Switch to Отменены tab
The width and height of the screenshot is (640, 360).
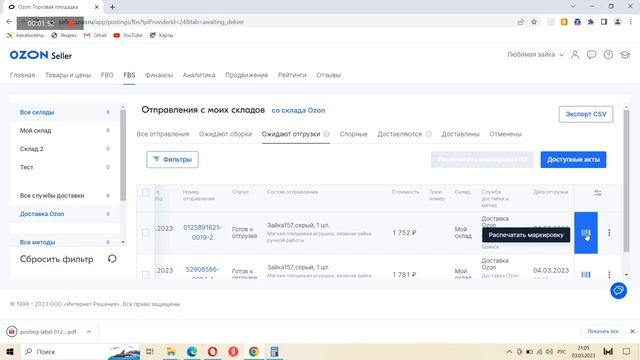tap(506, 134)
